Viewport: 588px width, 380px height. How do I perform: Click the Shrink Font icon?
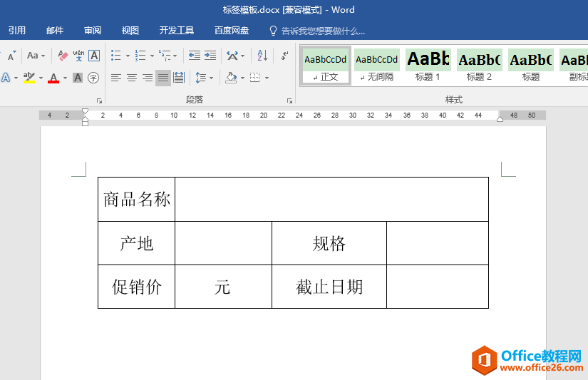coord(11,56)
